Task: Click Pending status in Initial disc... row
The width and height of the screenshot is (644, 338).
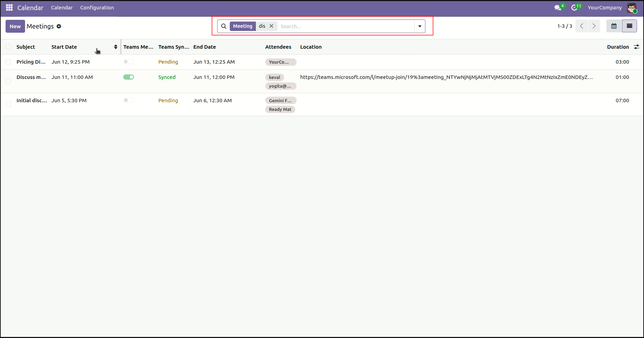Action: [x=168, y=100]
